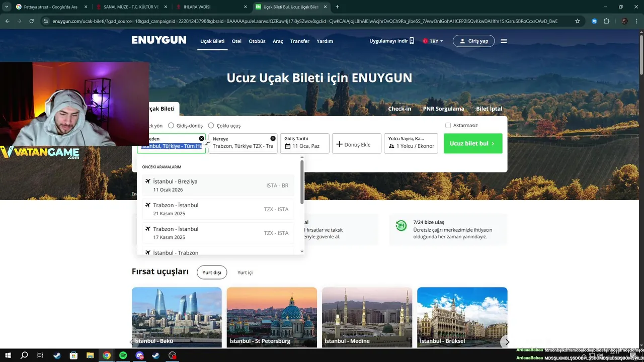This screenshot has height=362, width=644.
Task: Close the Pattaya street tab
Action: pos(86,7)
